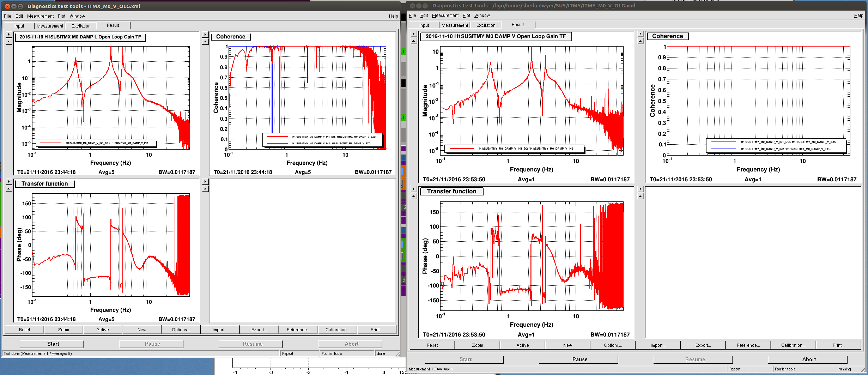
Task: Open Plot menu in ITMY window
Action: pos(466,15)
